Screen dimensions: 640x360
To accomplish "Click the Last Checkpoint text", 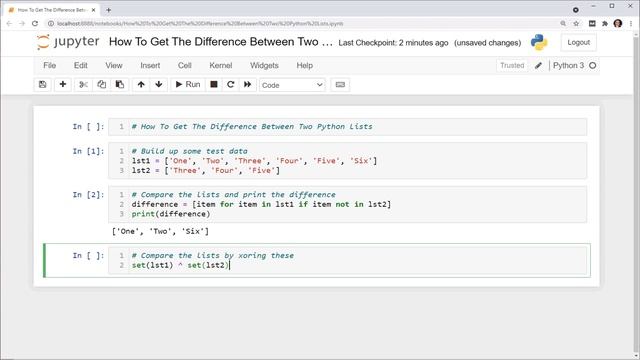I will (393, 43).
